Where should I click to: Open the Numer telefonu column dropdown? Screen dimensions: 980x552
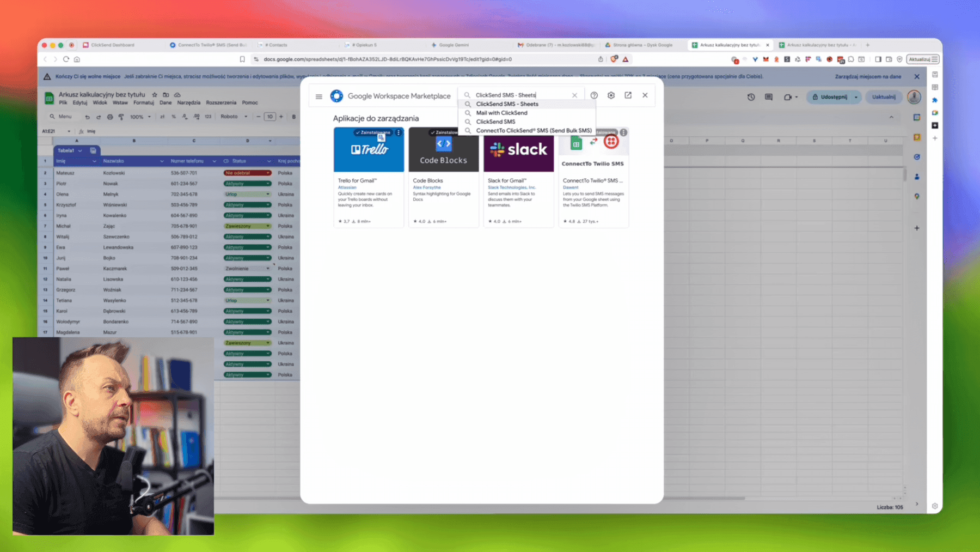point(214,161)
